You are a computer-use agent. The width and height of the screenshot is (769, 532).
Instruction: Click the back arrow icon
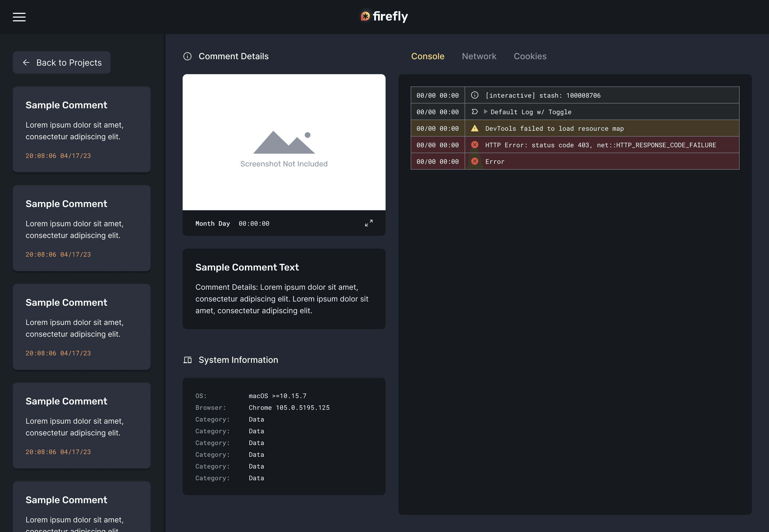point(26,62)
